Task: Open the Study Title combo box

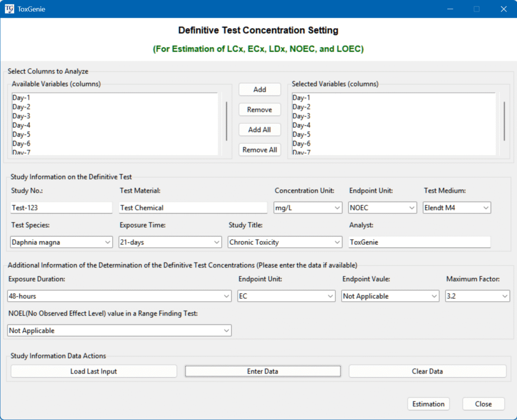Action: [x=285, y=242]
